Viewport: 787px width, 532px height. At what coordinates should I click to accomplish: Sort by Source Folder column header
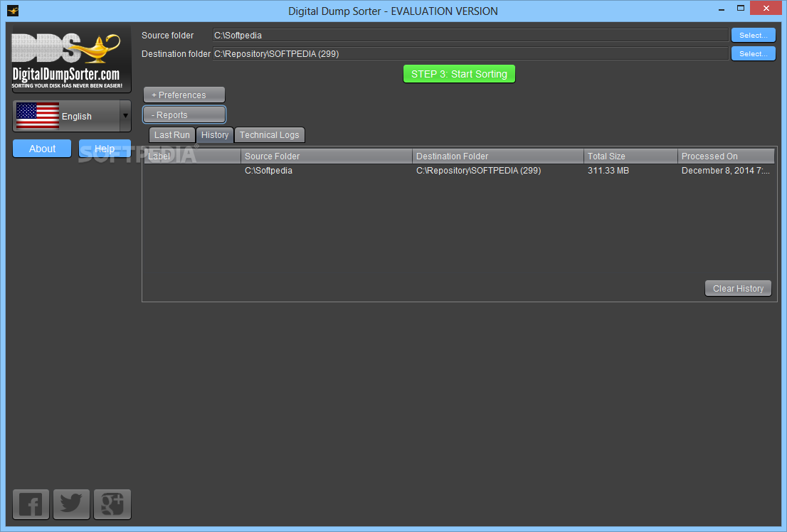click(x=327, y=156)
